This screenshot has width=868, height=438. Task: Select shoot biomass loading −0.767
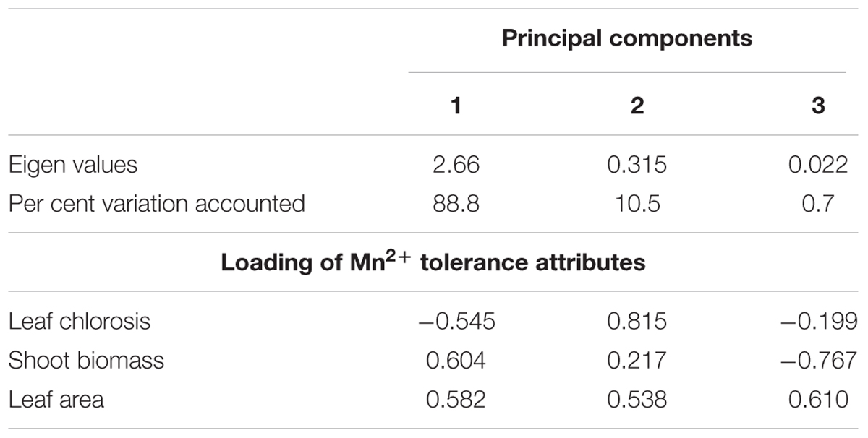pyautogui.click(x=818, y=359)
